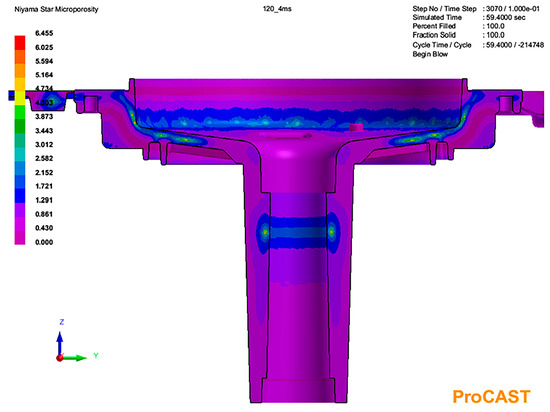The height and width of the screenshot is (412, 550).
Task: Click the legend value 0.430
Action: coord(44,228)
